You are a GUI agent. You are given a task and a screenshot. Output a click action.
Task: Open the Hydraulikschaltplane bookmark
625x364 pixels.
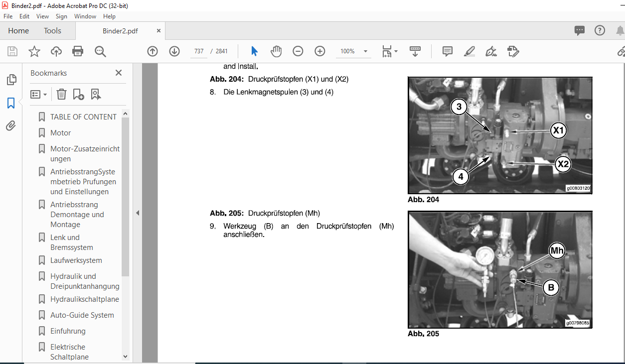pos(85,299)
